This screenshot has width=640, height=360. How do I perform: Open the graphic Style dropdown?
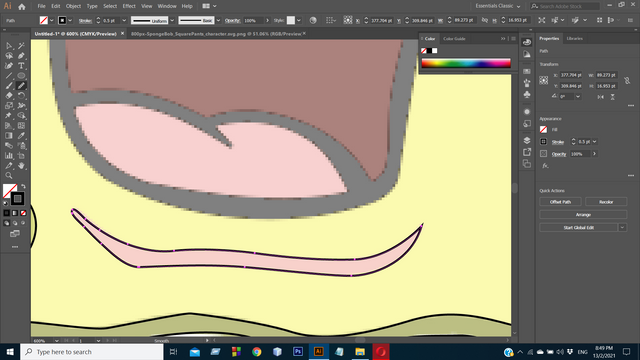click(x=299, y=20)
